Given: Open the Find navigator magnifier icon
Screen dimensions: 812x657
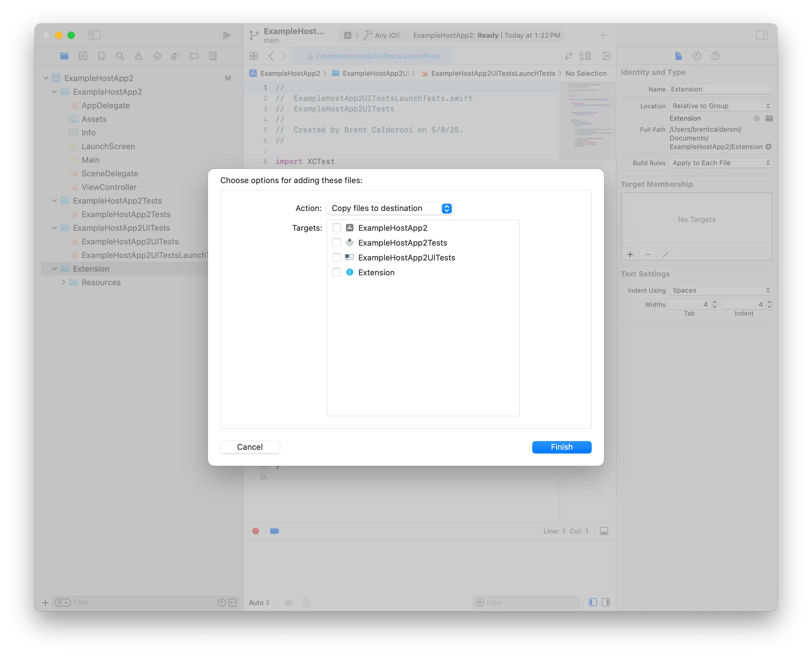Looking at the screenshot, I should (x=120, y=56).
